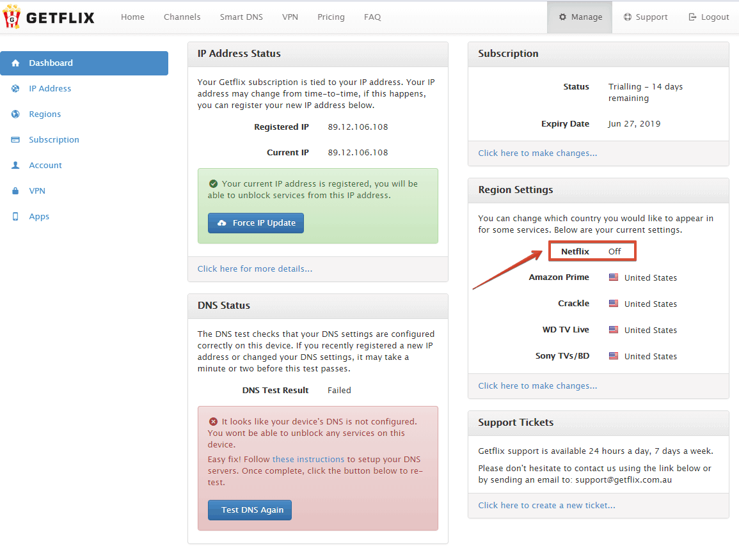Click 'Click here for more details...' link
Image resolution: width=739 pixels, height=560 pixels.
pos(255,269)
